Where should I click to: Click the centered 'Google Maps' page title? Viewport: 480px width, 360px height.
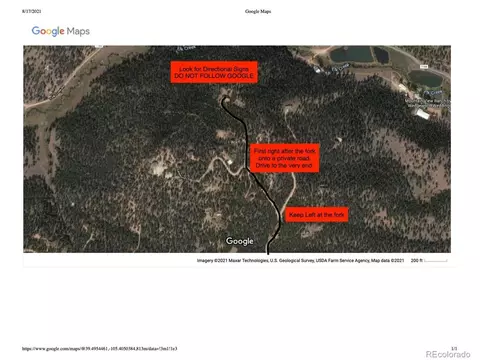[x=258, y=11]
